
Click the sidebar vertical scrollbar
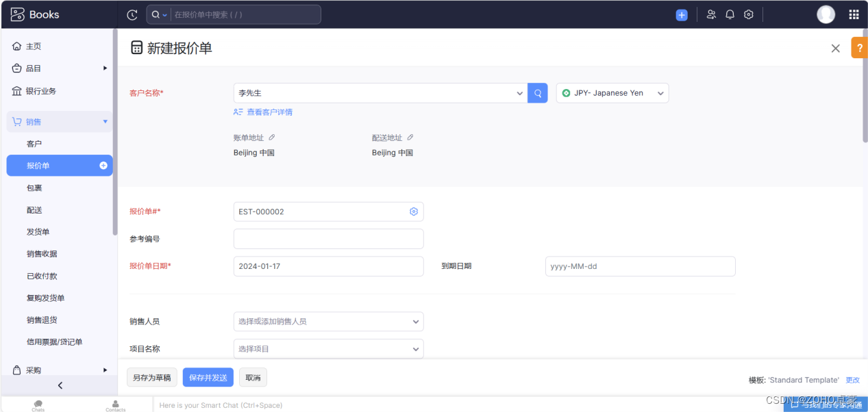pos(115,131)
